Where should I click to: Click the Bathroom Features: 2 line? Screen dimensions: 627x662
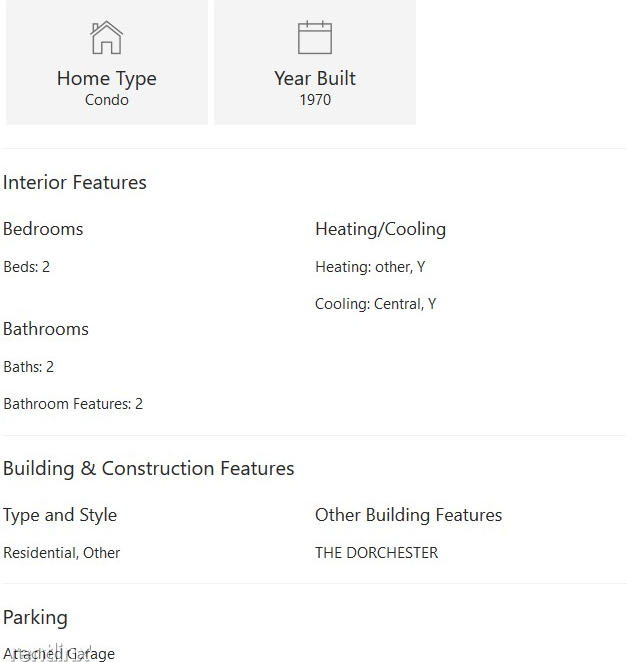coord(73,404)
